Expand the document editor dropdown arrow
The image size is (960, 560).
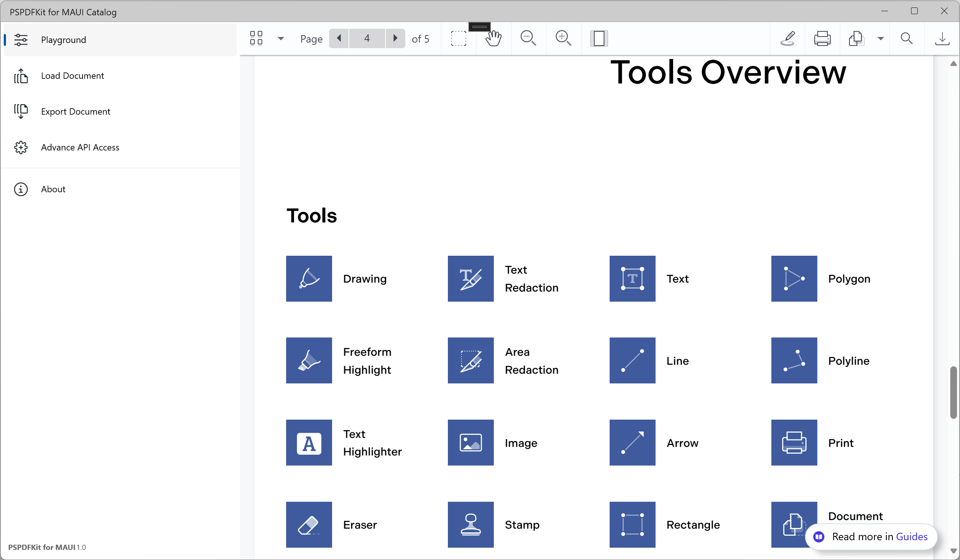(880, 38)
